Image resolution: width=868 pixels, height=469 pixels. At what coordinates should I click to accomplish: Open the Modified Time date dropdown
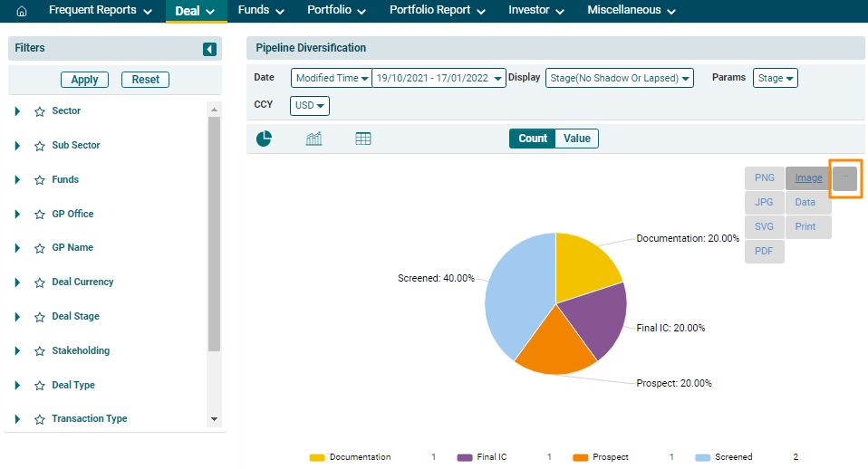coord(332,79)
